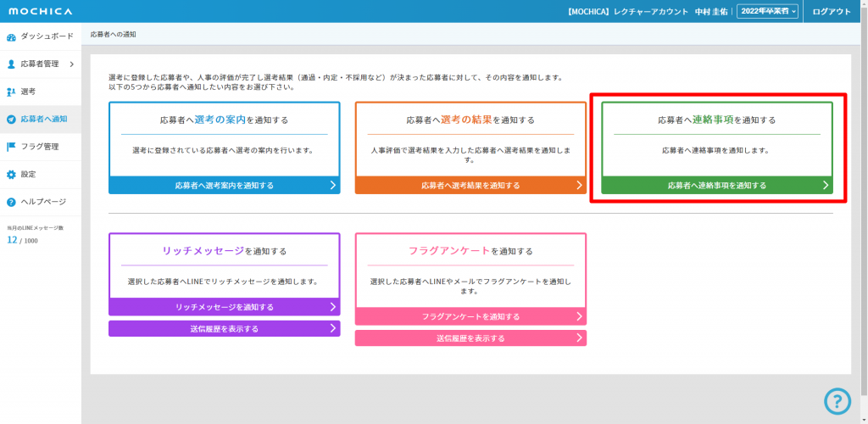868x424 pixels.
Task: Click the flag icon for フラグ管理
Action: coord(11,147)
